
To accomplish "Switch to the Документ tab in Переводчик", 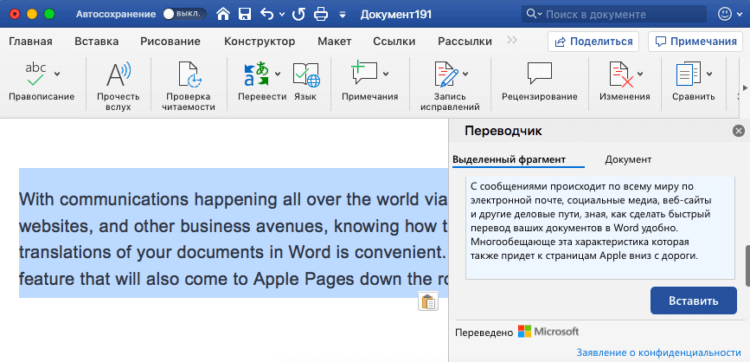I will click(628, 159).
